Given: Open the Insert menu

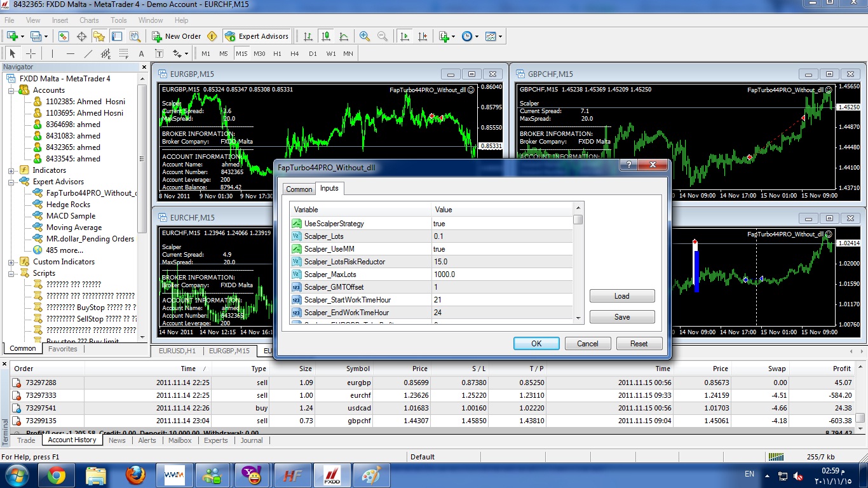Looking at the screenshot, I should pyautogui.click(x=60, y=20).
